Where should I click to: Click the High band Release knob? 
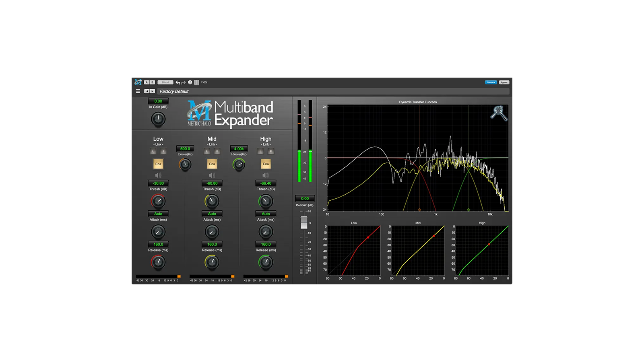coord(266,262)
